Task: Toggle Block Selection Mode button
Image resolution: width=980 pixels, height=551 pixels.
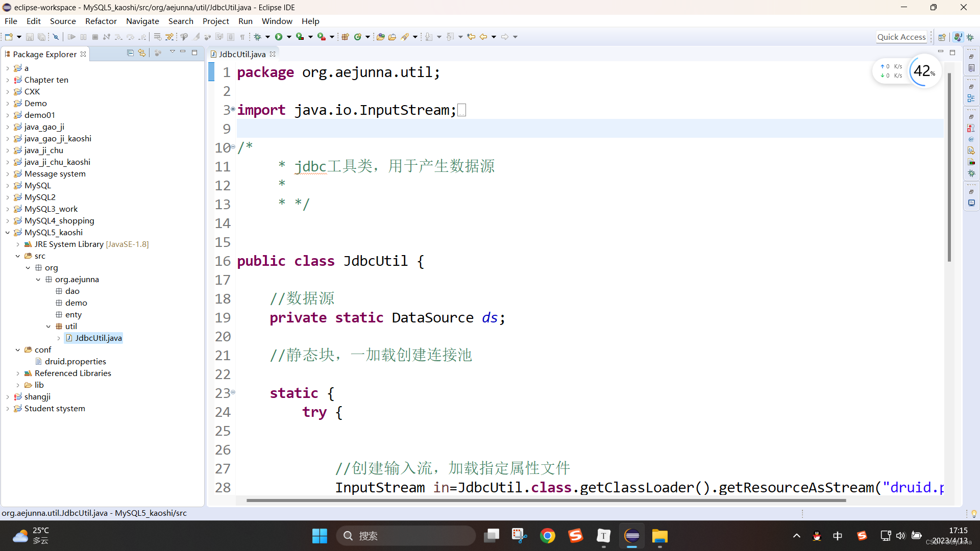Action: 231,37
